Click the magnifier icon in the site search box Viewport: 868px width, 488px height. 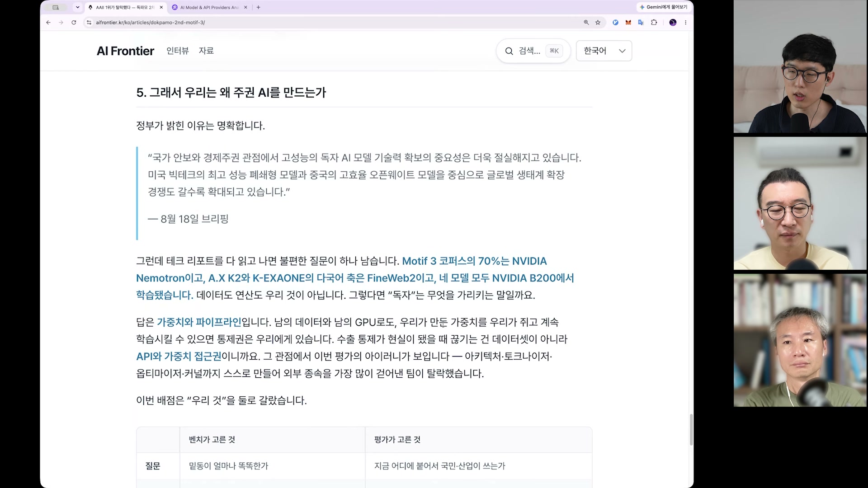pos(509,51)
